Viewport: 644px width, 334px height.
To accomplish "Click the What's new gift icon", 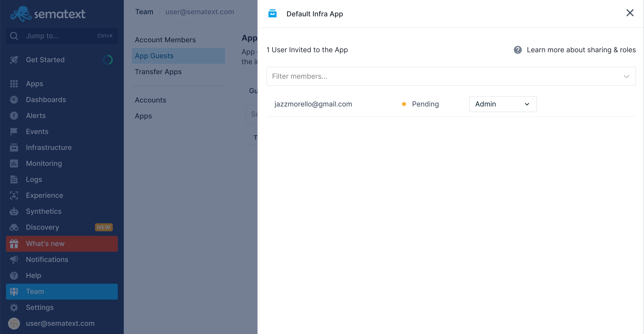I will point(14,244).
